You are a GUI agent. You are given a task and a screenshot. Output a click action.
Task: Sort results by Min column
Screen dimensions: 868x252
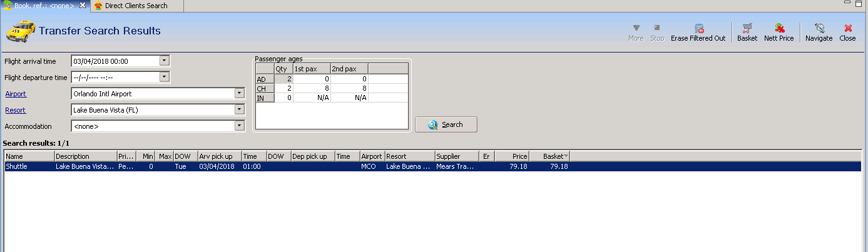pyautogui.click(x=145, y=156)
